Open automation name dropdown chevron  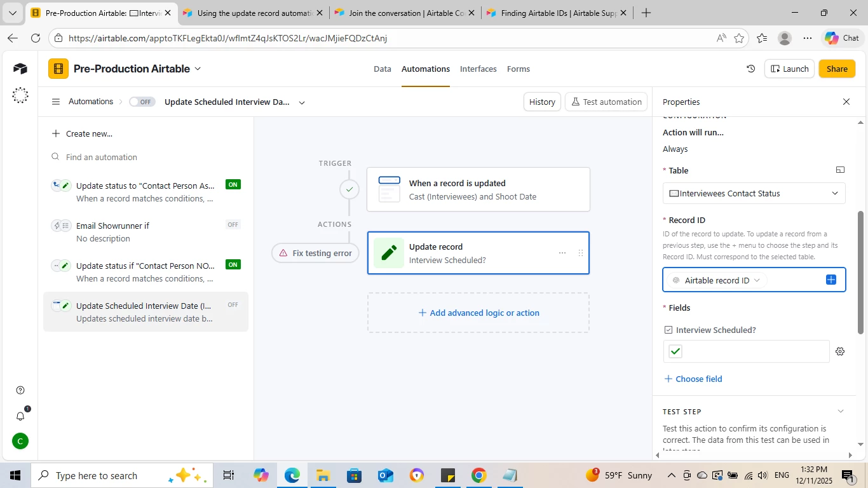click(302, 102)
